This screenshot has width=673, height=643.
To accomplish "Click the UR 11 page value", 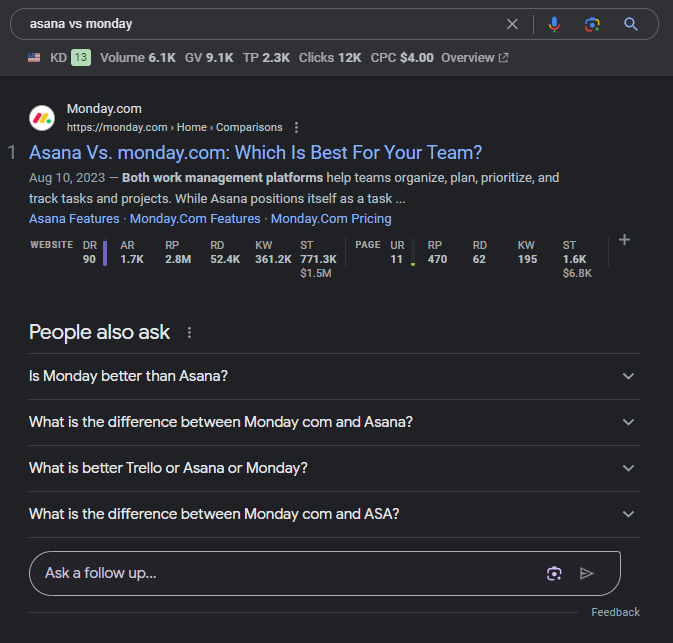I will (396, 259).
